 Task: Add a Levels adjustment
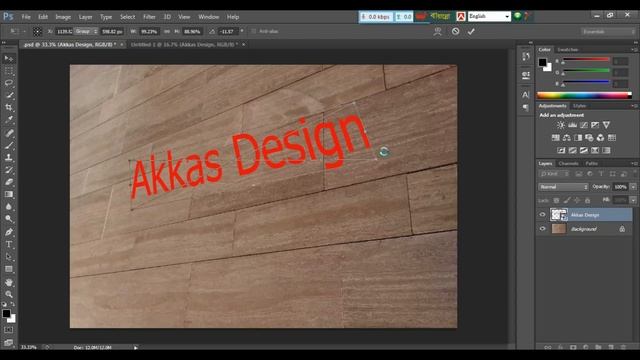coord(573,125)
